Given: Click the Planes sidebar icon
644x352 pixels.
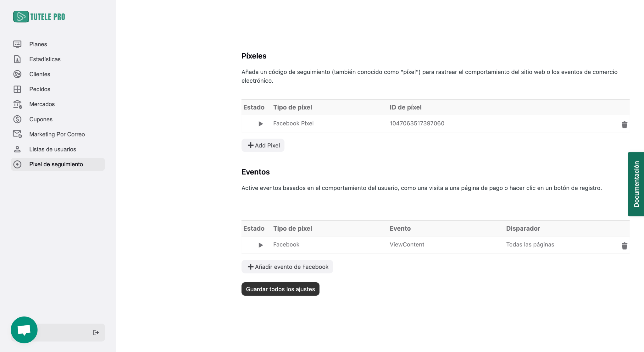Looking at the screenshot, I should pos(17,44).
